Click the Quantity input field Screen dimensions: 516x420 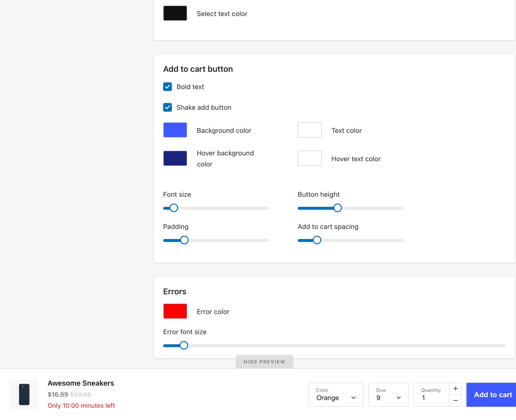tap(431, 395)
